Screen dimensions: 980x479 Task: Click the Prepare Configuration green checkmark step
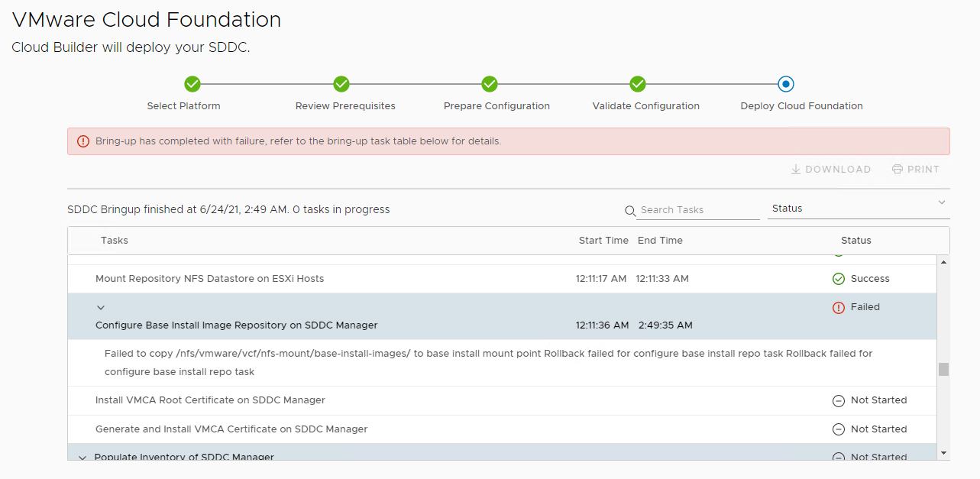490,84
